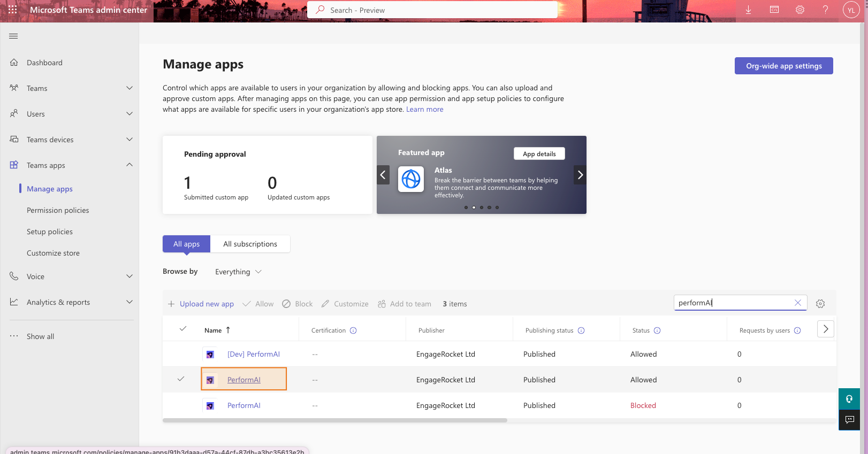Open column settings gear beside search box
Viewport: 868px width, 454px height.
(820, 304)
